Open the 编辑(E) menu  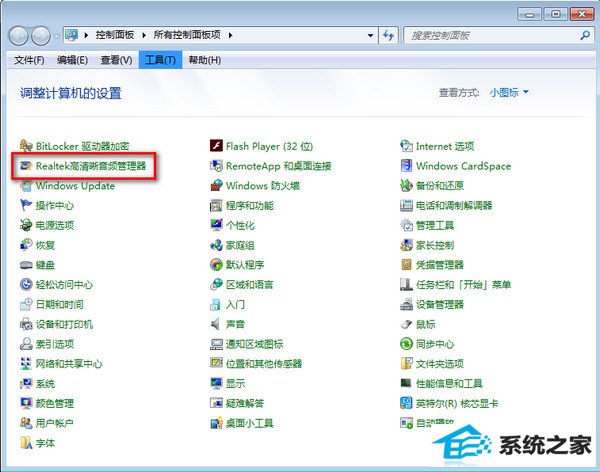(x=72, y=60)
